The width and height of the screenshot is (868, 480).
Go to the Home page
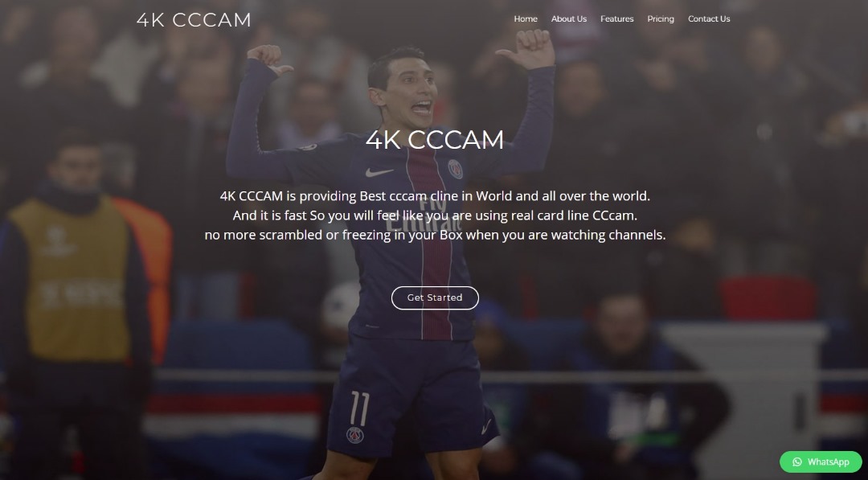click(526, 18)
